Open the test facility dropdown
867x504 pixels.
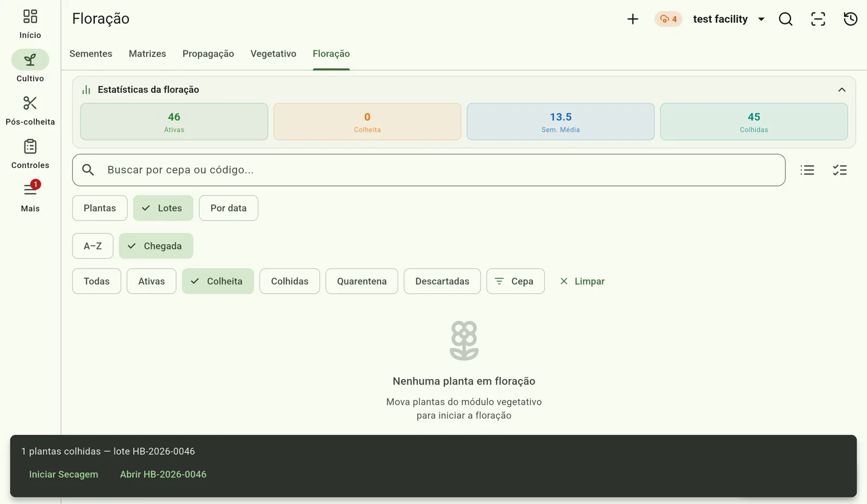pos(729,19)
